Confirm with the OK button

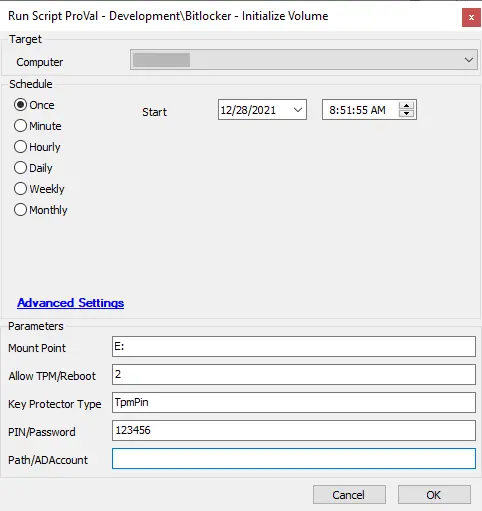[434, 495]
